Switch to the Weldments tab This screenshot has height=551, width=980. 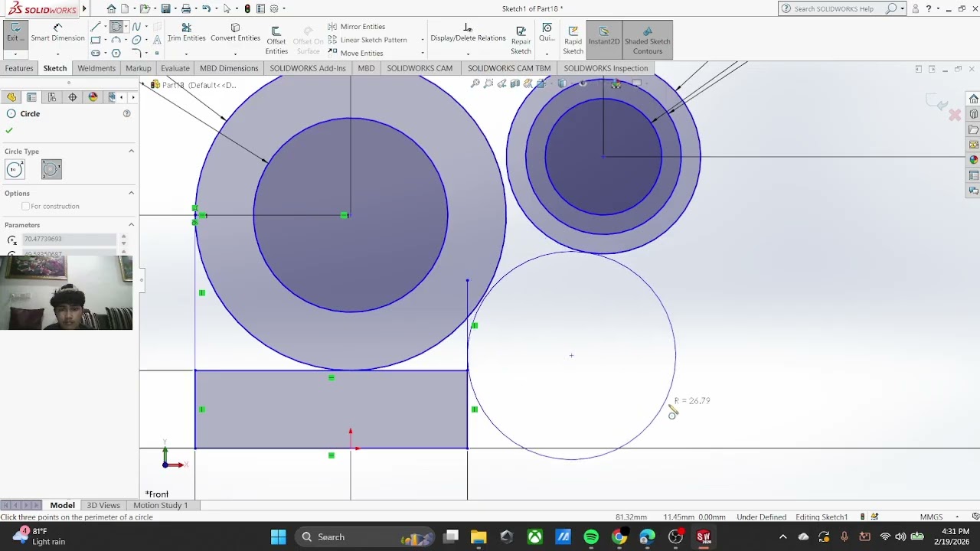tap(96, 68)
